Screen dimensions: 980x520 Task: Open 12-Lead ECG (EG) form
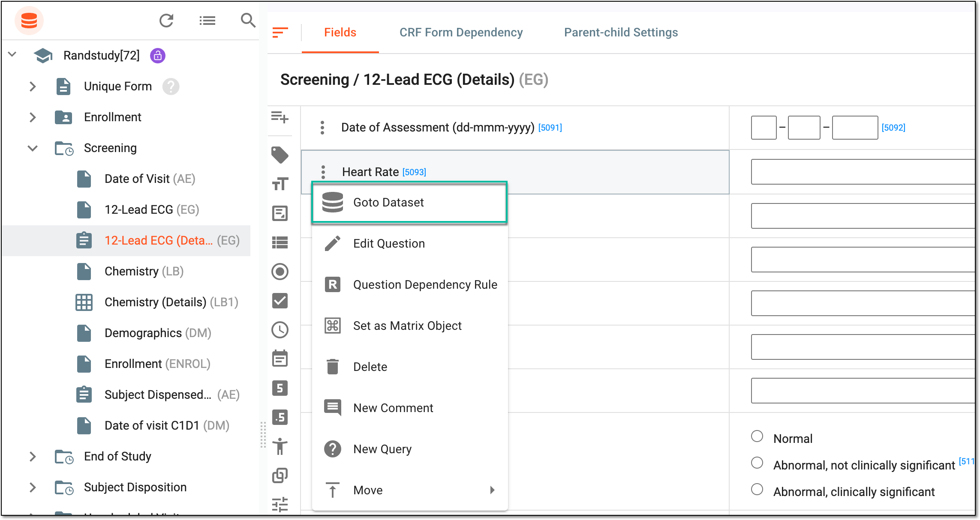(x=152, y=209)
